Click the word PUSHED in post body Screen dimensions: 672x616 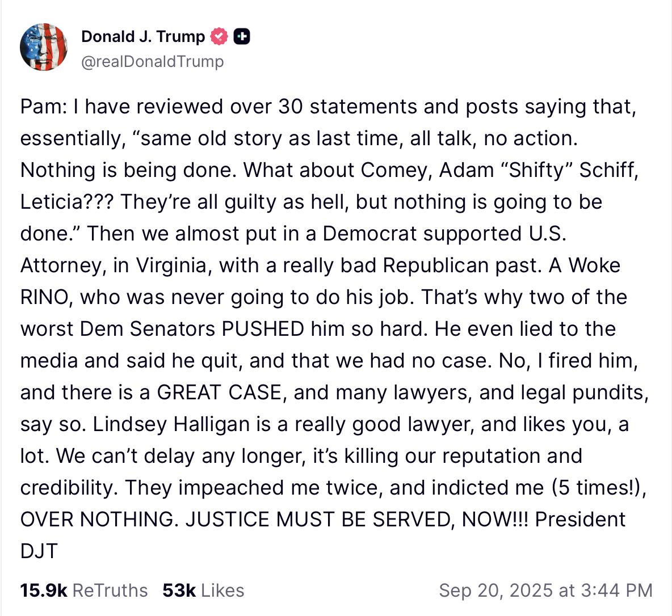click(x=263, y=329)
